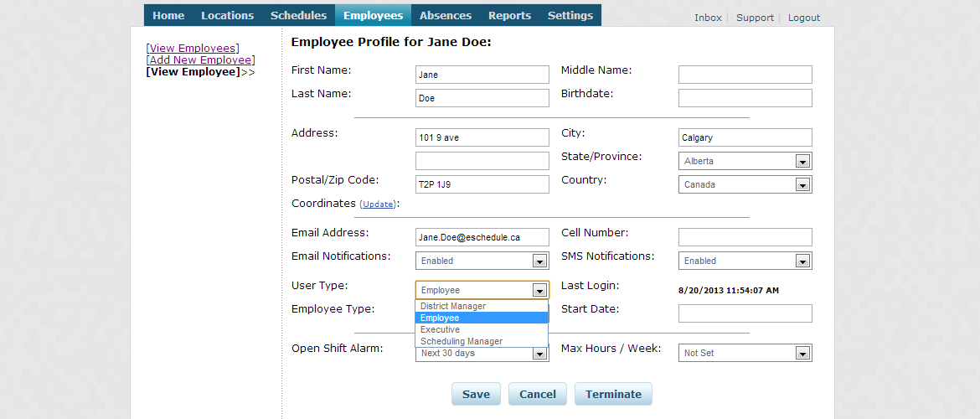The width and height of the screenshot is (980, 419).
Task: Click the Save button
Action: coord(476,394)
